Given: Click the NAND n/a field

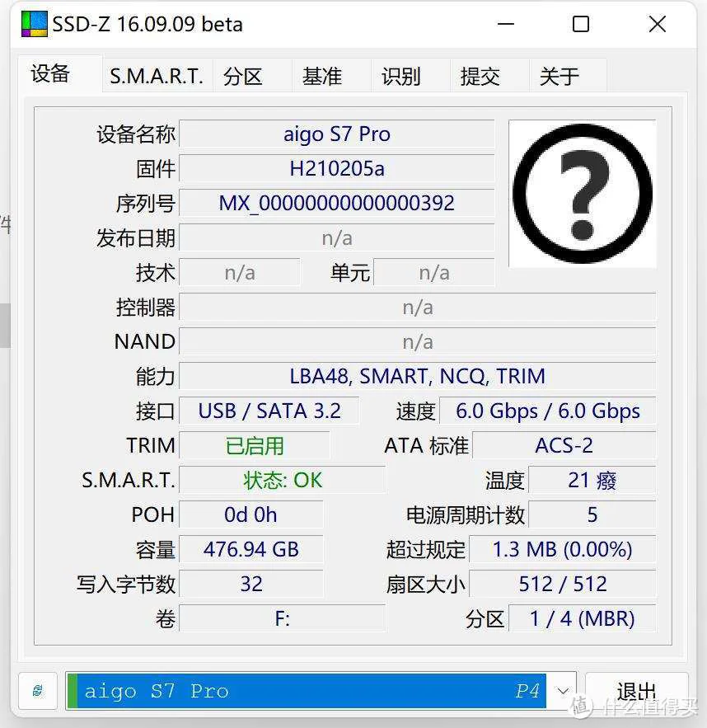Looking at the screenshot, I should tap(418, 341).
